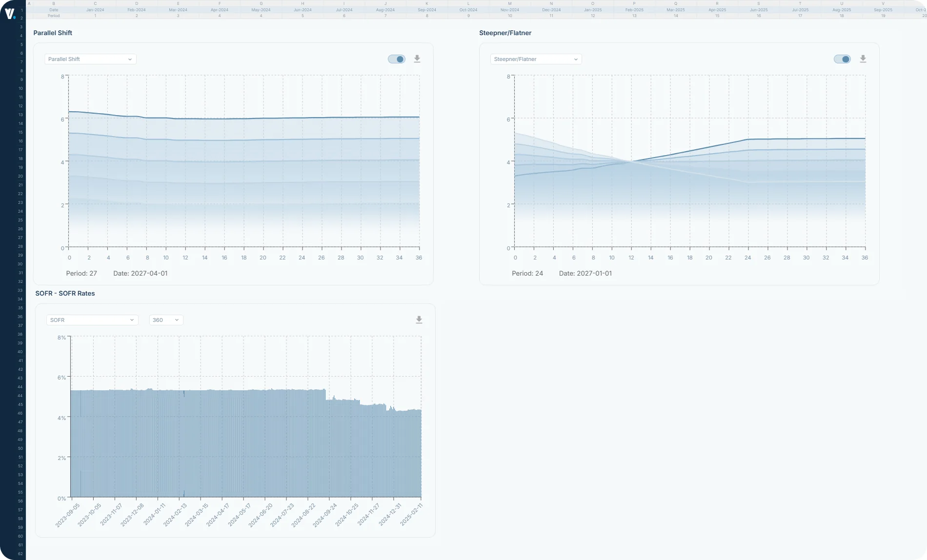Click the Period: 27 label
This screenshot has height=560, width=927.
click(81, 273)
